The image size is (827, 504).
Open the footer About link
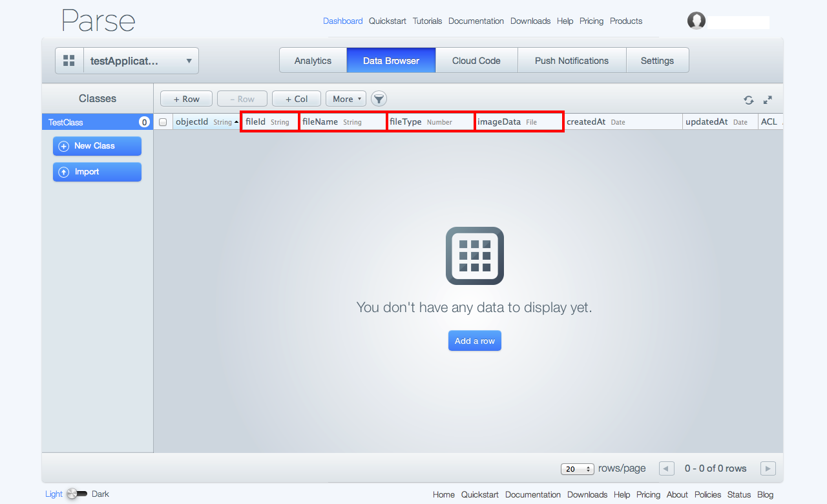677,494
